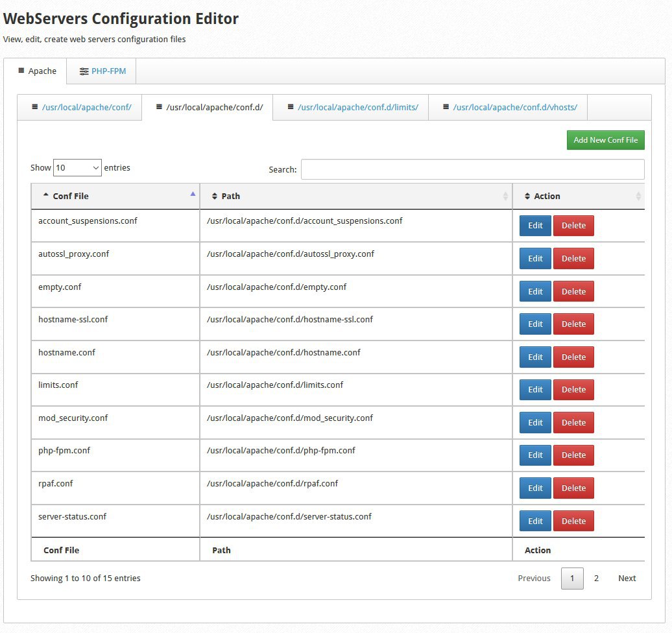Open the /usr/local/apache/conf/ tab
Viewport: 672px width, 633px height.
click(x=80, y=108)
